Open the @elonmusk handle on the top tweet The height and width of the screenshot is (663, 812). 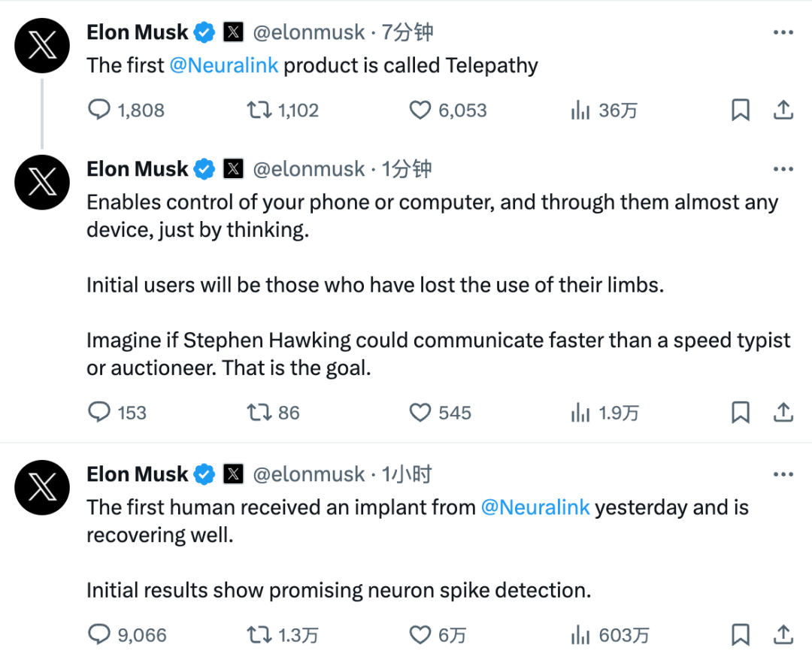coord(308,32)
